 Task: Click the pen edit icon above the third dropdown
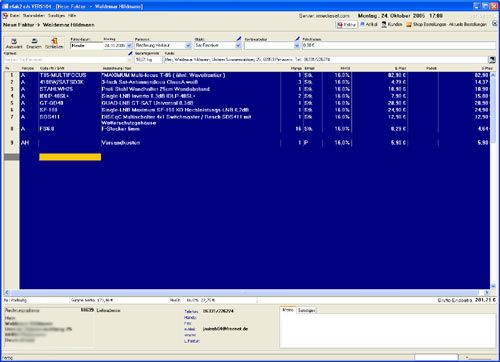pyautogui.click(x=239, y=39)
